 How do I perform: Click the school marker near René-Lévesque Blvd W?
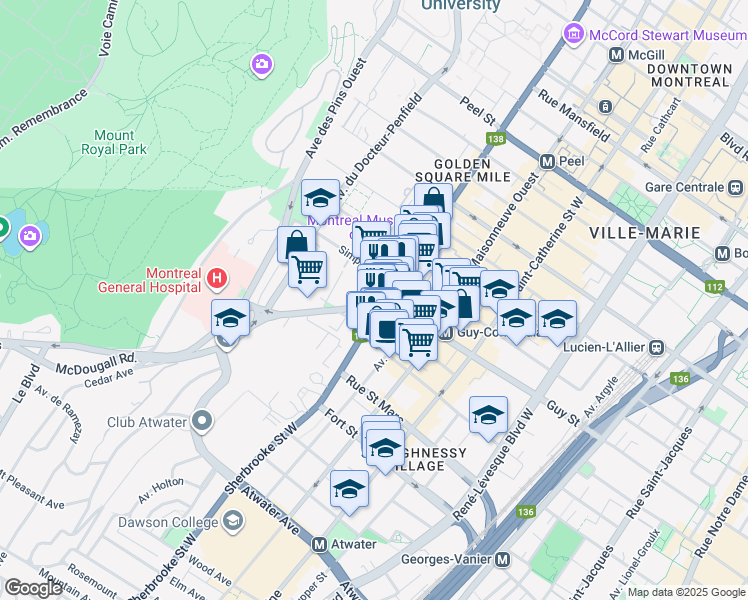coord(488,418)
